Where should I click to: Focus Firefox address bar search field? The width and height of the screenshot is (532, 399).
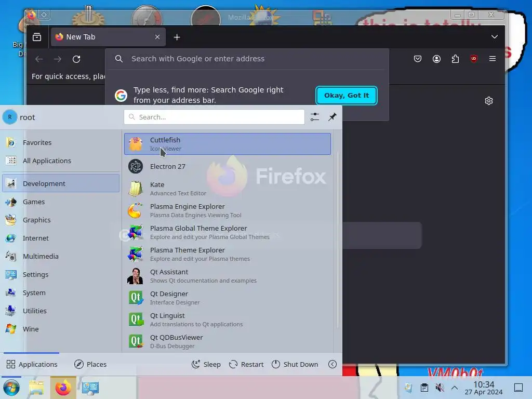[247, 59]
